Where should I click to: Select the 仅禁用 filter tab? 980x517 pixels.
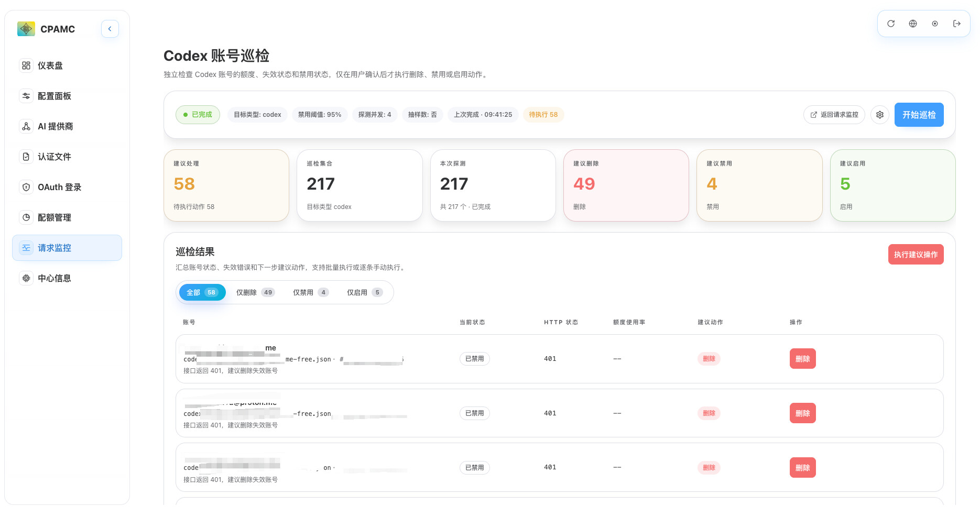[x=310, y=292]
